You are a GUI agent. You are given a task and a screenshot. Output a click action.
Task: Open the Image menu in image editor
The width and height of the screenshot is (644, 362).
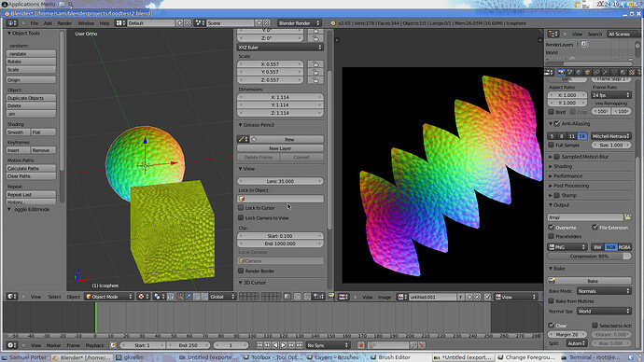pyautogui.click(x=385, y=297)
